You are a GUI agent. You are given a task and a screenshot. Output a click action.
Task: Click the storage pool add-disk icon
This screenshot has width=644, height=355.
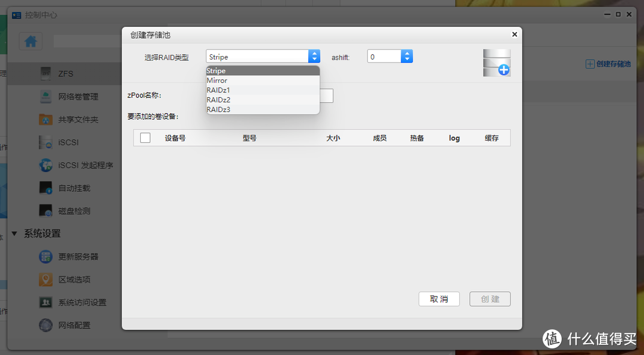coord(497,63)
